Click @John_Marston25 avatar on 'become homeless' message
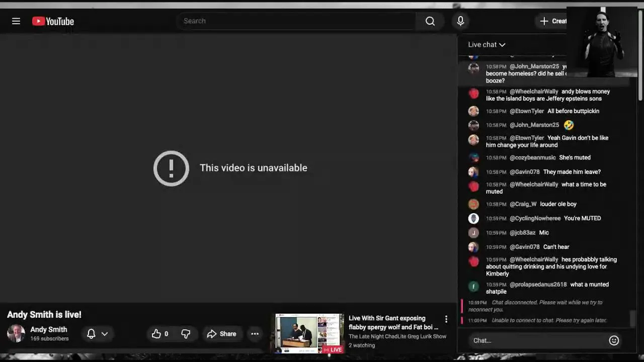644x362 pixels. (473, 68)
